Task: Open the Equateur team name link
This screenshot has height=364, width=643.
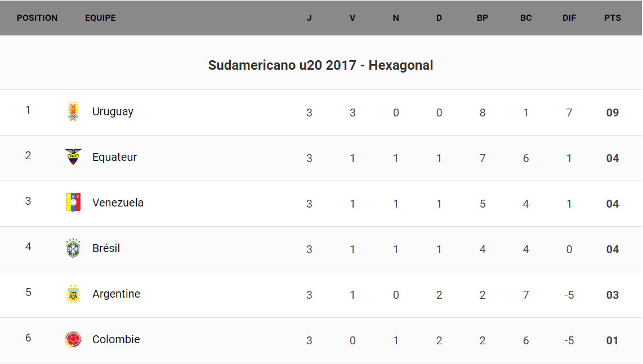Action: (114, 158)
